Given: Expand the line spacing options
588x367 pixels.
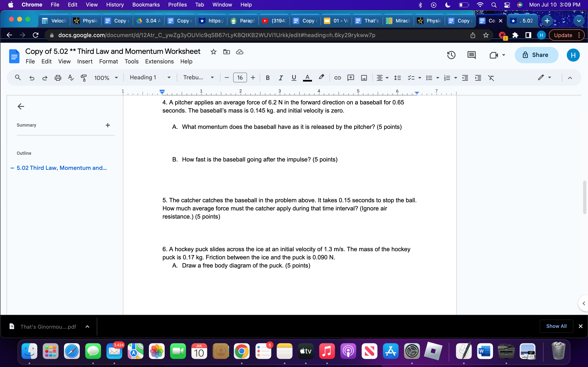Looking at the screenshot, I should click(x=398, y=78).
